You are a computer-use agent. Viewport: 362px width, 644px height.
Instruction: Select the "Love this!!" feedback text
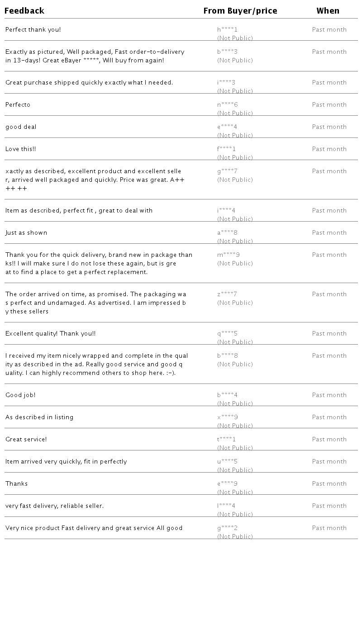[21, 149]
